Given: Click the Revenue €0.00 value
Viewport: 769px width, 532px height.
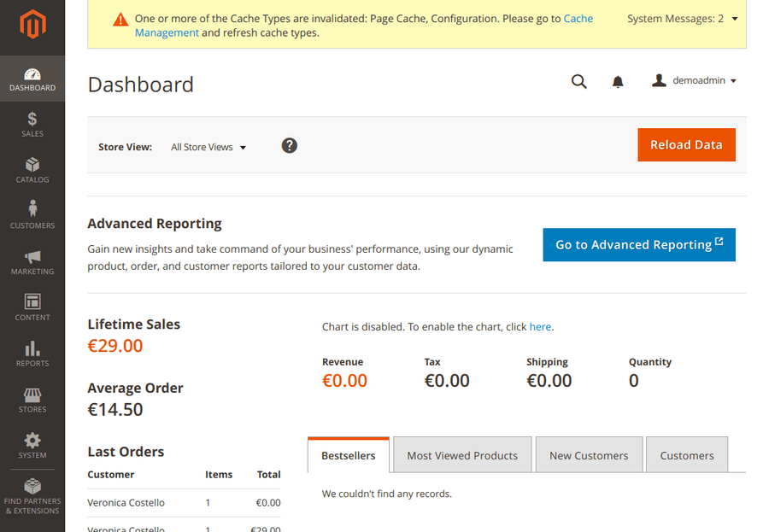Looking at the screenshot, I should [x=344, y=381].
